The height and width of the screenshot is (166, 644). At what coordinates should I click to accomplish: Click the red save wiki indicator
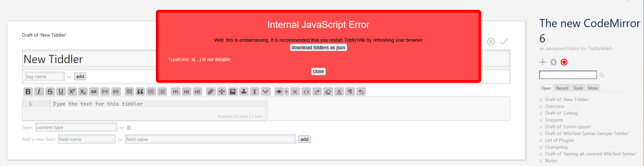point(564,62)
